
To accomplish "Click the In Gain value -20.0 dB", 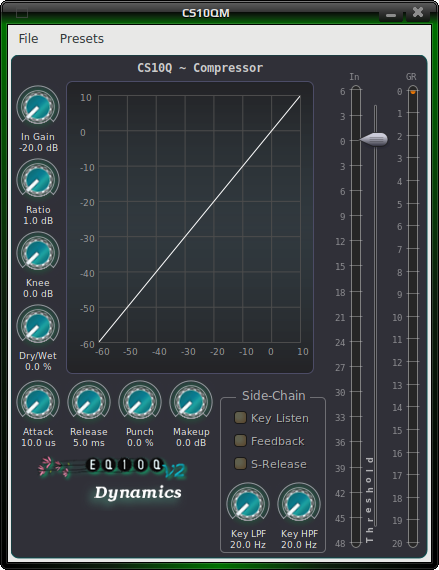I will tap(38, 148).
